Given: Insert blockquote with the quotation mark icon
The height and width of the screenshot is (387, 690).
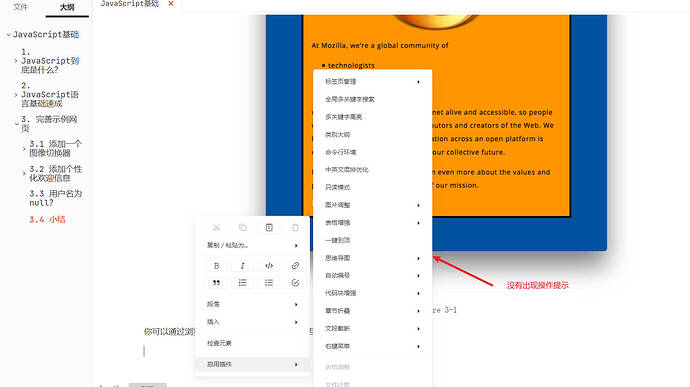Looking at the screenshot, I should pyautogui.click(x=216, y=283).
